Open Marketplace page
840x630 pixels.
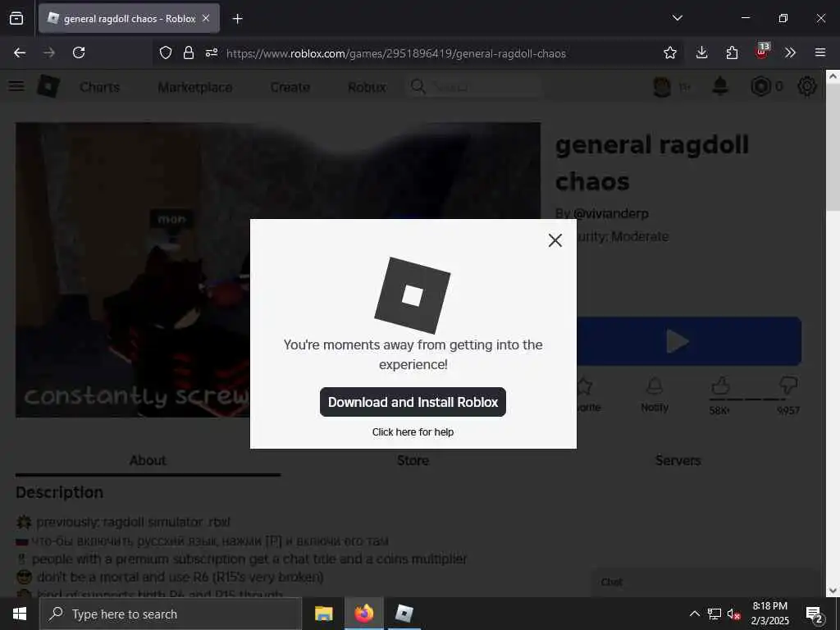(195, 87)
